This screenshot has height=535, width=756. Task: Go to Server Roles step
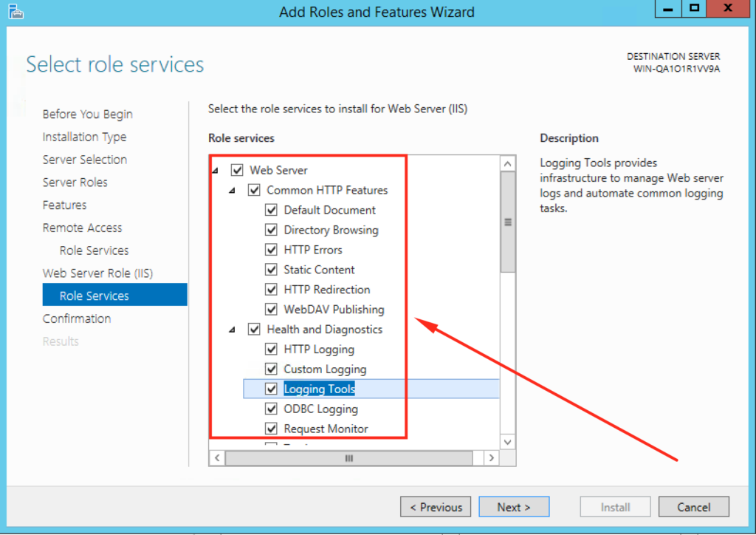click(75, 183)
